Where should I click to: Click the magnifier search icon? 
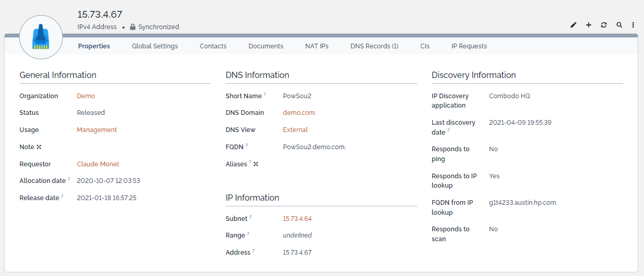click(x=619, y=25)
